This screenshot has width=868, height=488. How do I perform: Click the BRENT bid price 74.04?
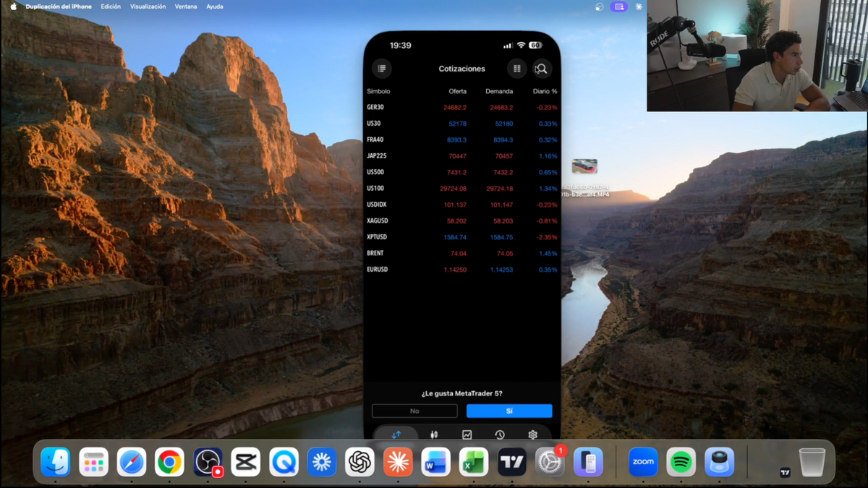459,254
